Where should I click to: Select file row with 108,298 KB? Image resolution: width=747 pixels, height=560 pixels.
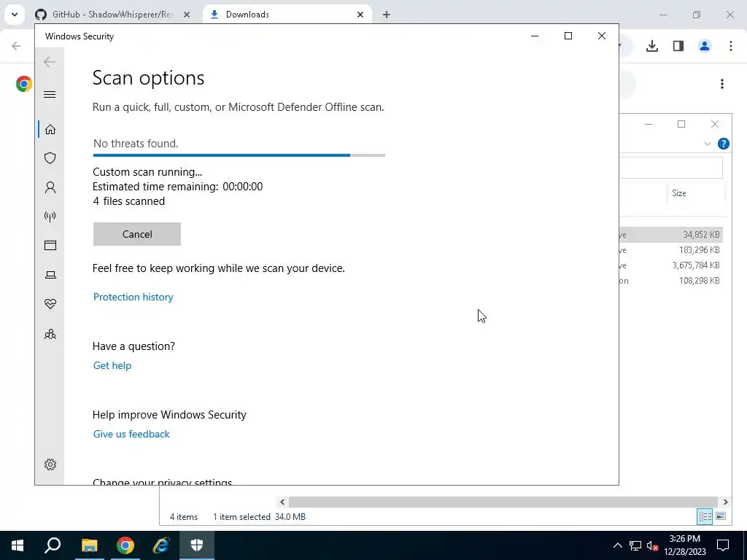671,280
